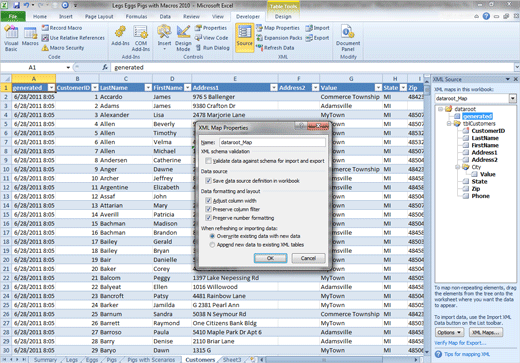The image size is (520, 363).
Task: Refresh XML Data
Action: click(275, 48)
